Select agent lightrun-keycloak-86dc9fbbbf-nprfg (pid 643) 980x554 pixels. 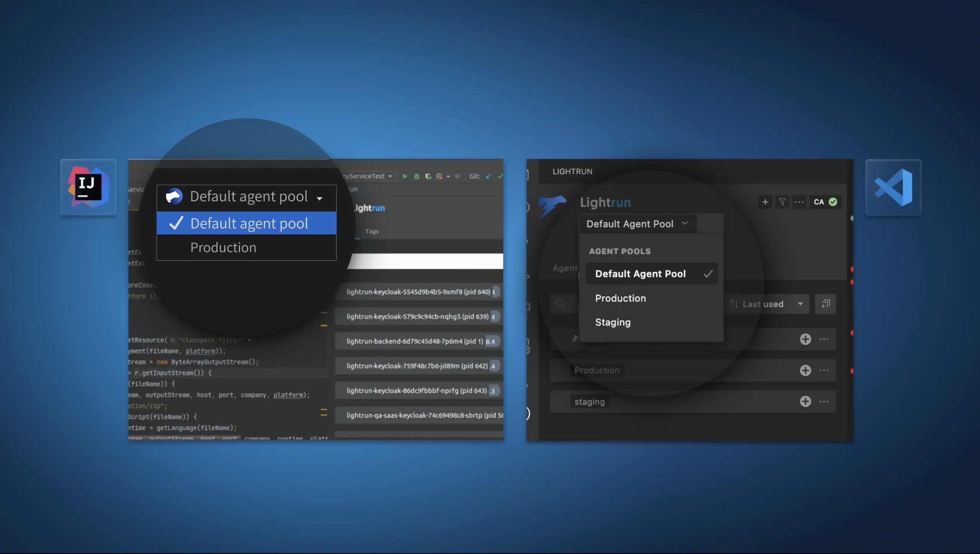coord(419,391)
